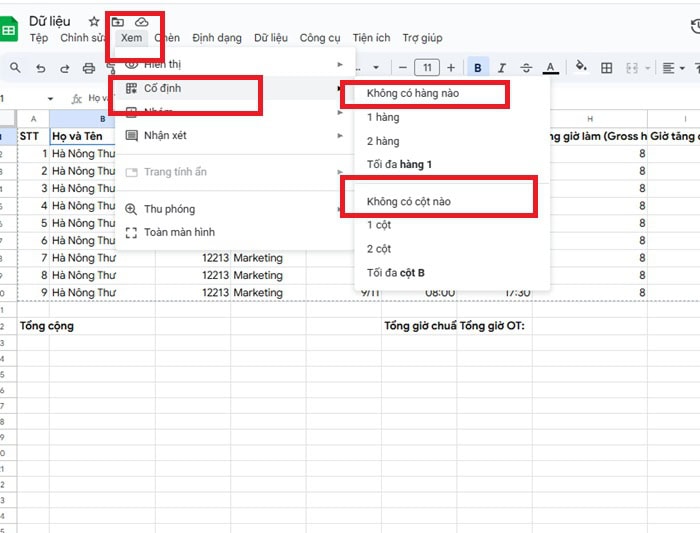
Task: Click the undo arrow in toolbar
Action: [x=40, y=68]
